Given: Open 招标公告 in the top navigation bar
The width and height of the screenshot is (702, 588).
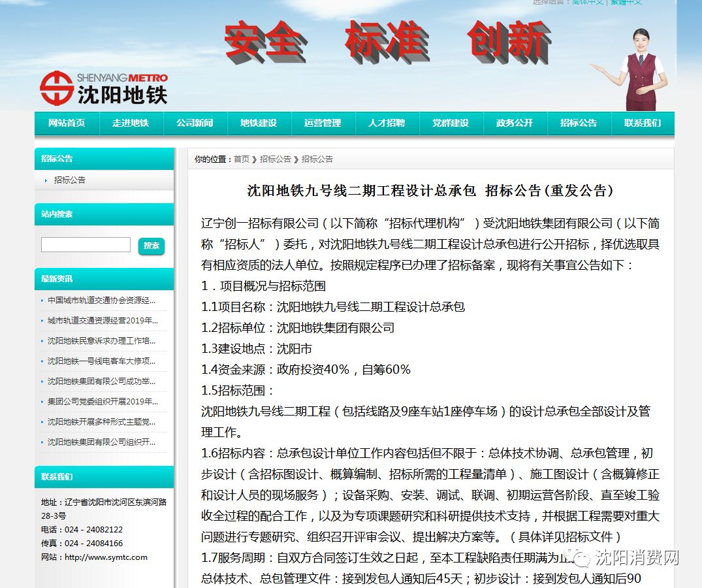Looking at the screenshot, I should tap(579, 123).
